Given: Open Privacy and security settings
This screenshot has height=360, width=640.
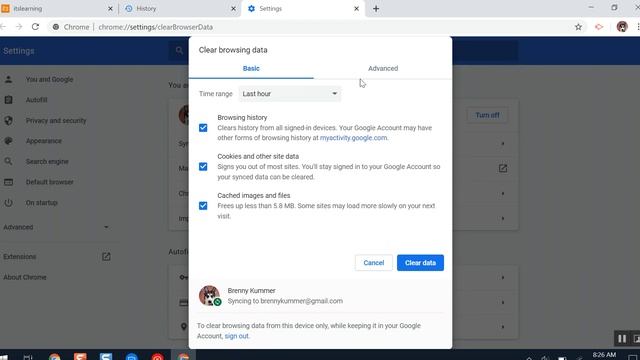Looking at the screenshot, I should coord(57,120).
